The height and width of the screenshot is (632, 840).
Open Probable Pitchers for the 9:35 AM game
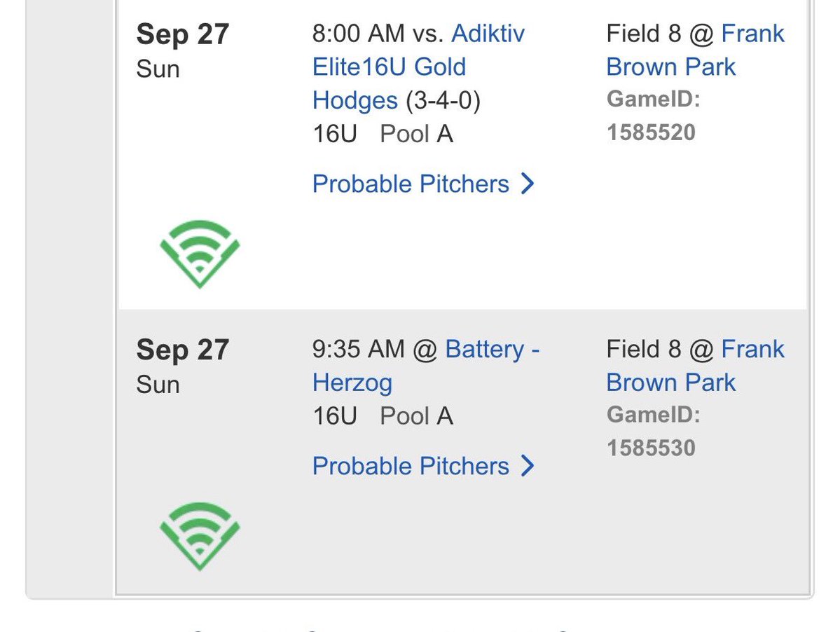tap(423, 466)
